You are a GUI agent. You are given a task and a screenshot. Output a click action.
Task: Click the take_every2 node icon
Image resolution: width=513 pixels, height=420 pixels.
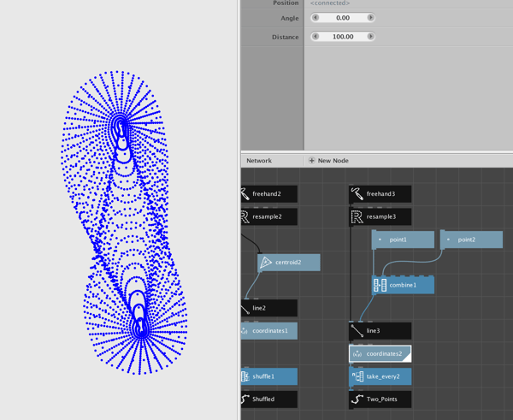(x=357, y=376)
